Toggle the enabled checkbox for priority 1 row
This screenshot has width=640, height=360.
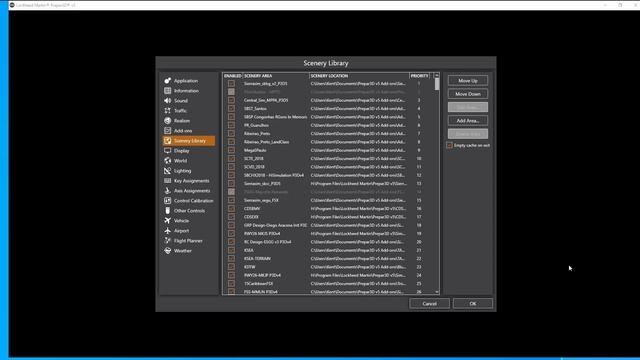(231, 83)
